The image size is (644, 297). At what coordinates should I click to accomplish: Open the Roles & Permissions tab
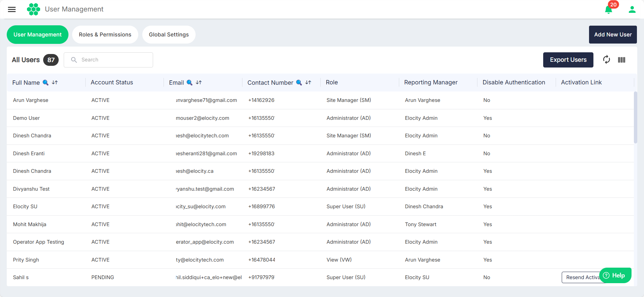(x=105, y=34)
